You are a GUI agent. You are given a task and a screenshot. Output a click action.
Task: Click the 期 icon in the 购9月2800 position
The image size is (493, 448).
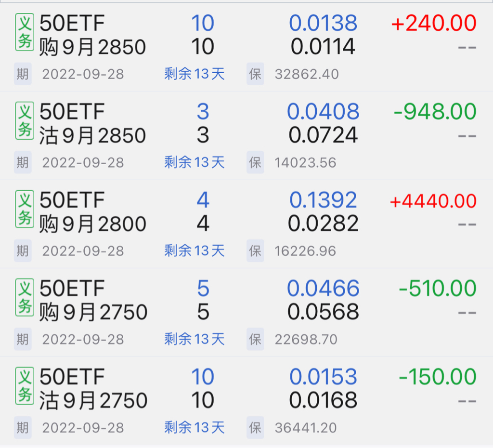[x=23, y=250]
